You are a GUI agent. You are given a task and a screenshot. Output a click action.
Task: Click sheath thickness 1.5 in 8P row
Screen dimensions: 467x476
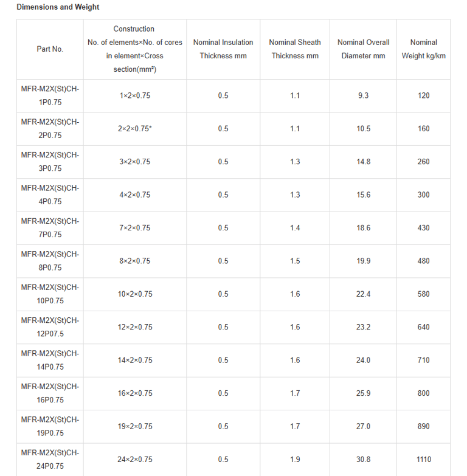295,261
